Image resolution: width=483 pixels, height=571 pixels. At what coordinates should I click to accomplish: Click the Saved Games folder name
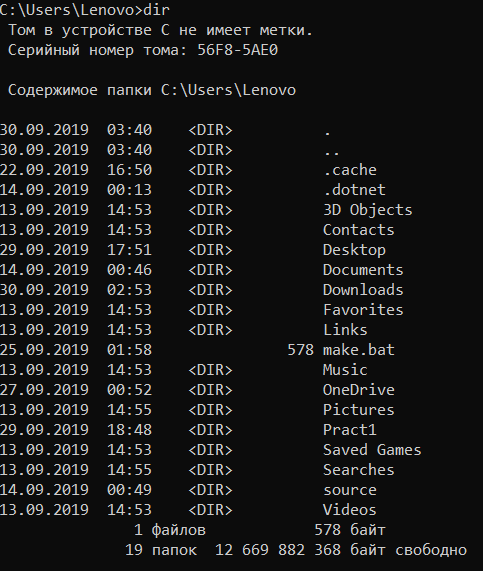pos(372,450)
